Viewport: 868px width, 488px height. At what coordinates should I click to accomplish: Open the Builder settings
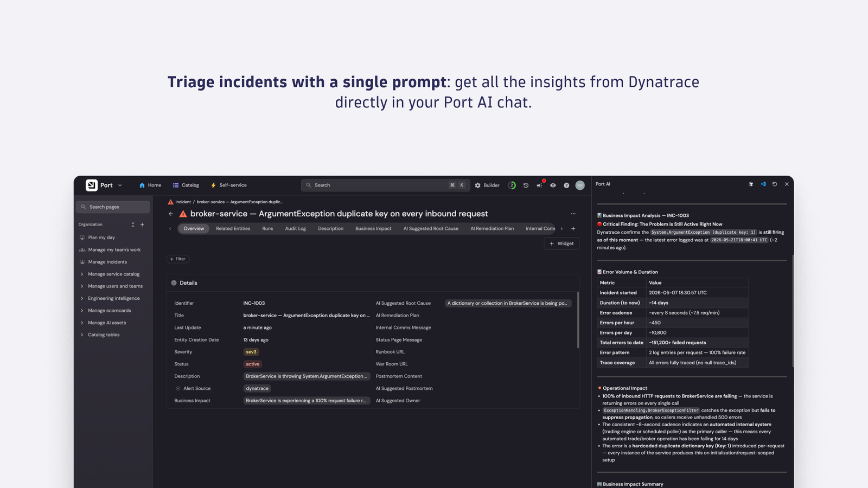click(487, 185)
